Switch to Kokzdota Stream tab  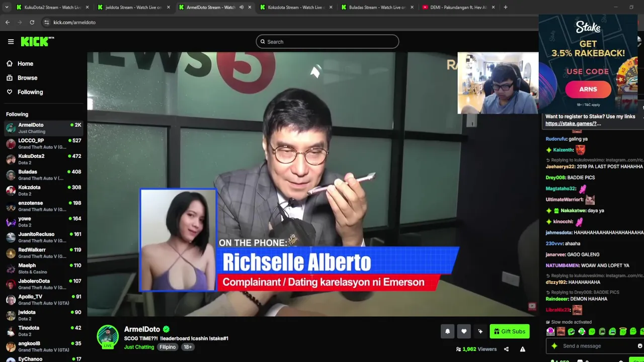pos(295,7)
